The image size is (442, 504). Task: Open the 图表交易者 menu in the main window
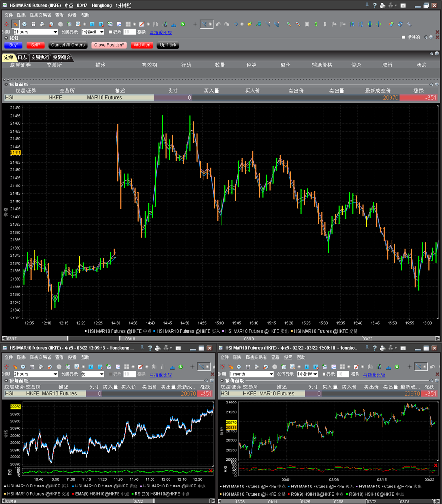coord(40,16)
